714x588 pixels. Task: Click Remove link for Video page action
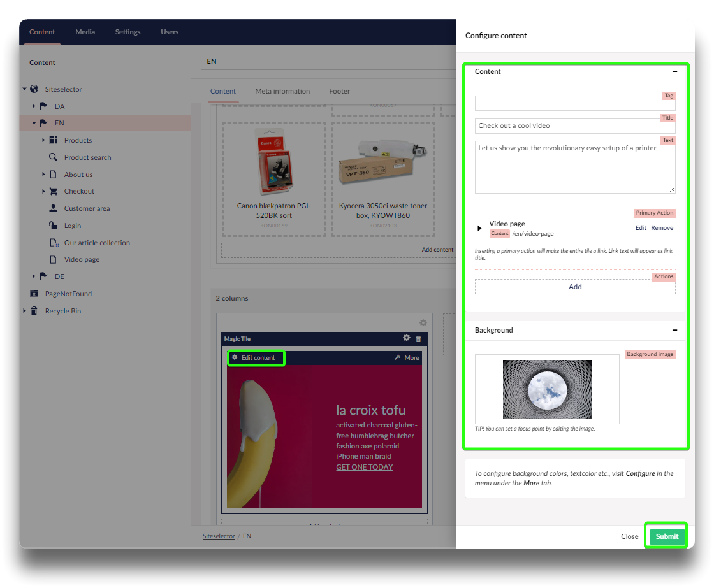click(x=662, y=228)
